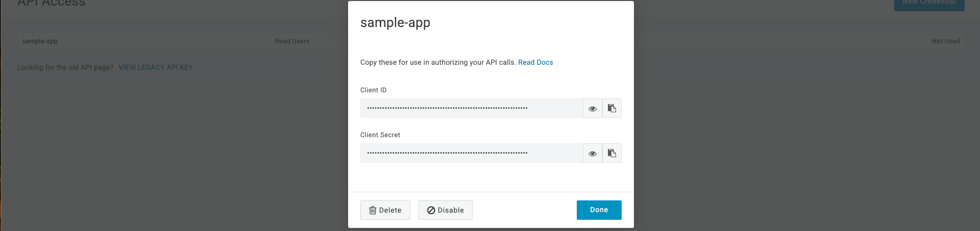Screen dimensions: 980x231
Task: Click the Client ID label
Action: pyautogui.click(x=374, y=90)
